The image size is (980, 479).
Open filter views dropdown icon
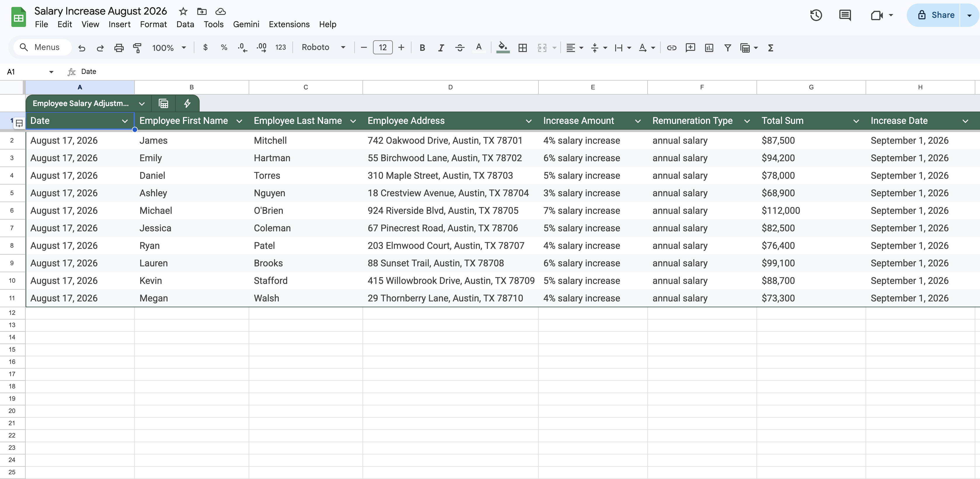click(x=749, y=48)
